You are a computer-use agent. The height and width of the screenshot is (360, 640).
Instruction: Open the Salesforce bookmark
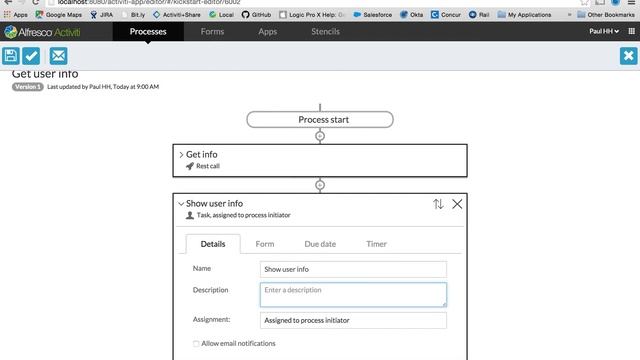pos(373,15)
